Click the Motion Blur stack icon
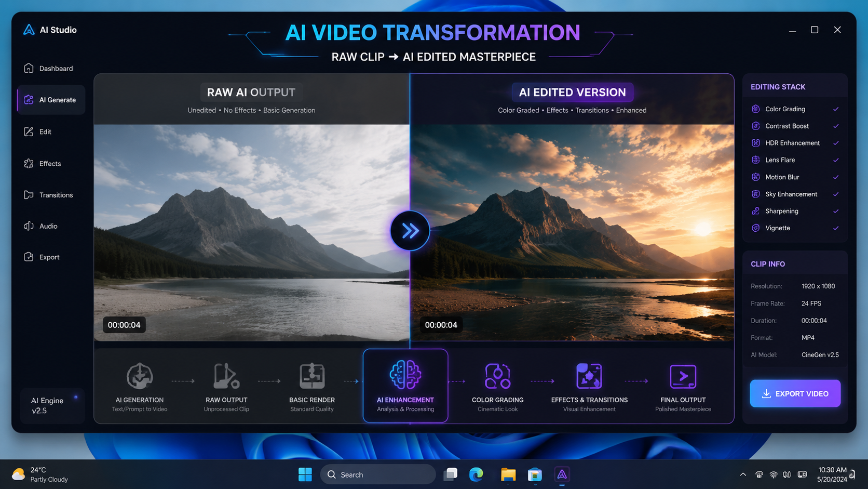This screenshot has height=489, width=868. (756, 177)
